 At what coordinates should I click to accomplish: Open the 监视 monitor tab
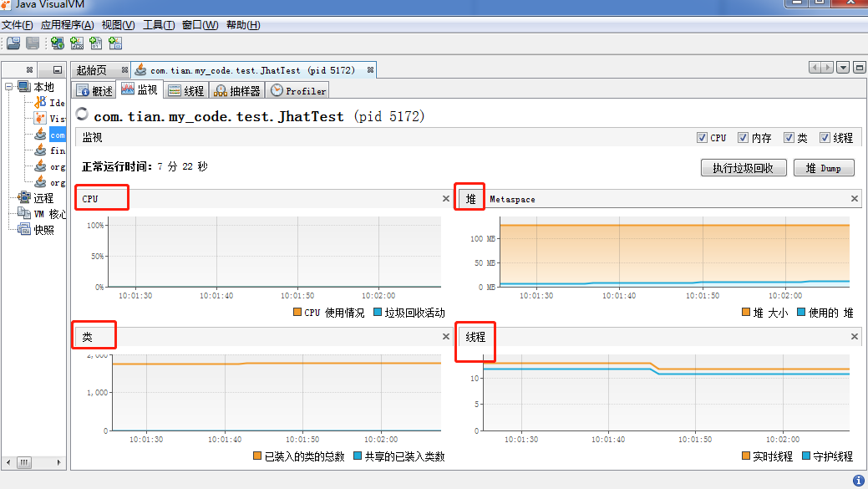pyautogui.click(x=140, y=89)
